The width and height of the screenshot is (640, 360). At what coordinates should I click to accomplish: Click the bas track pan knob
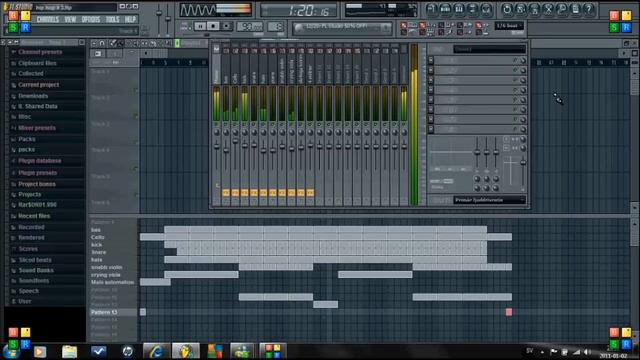pos(226,133)
